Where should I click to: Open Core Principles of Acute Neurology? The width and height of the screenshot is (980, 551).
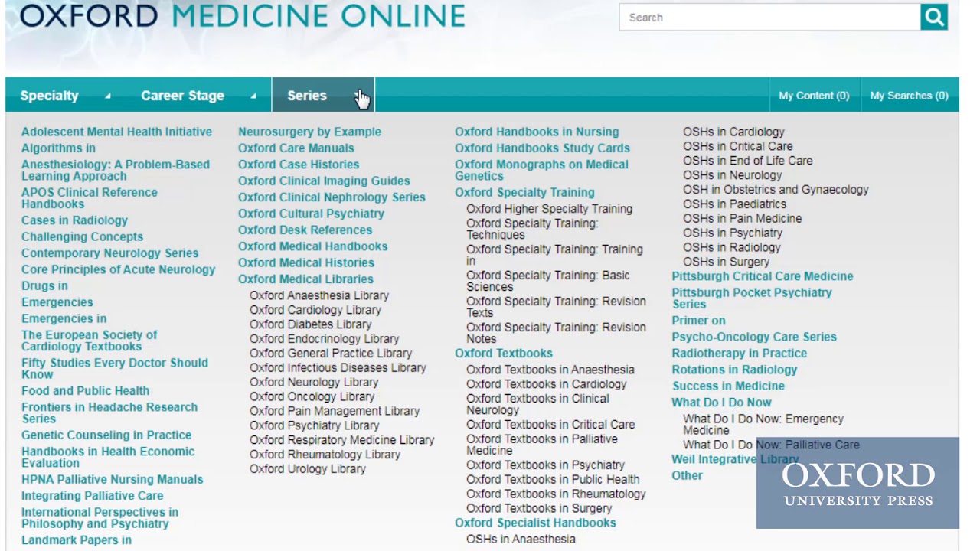tap(118, 269)
